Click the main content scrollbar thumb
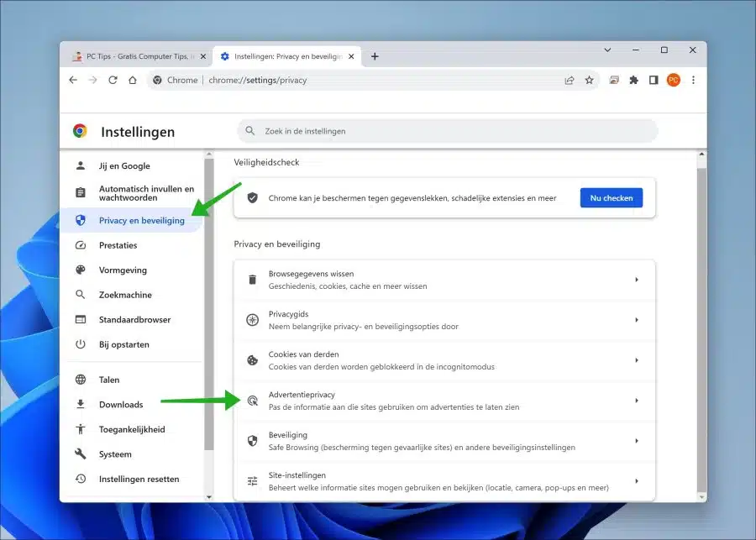This screenshot has height=540, width=756. 701,330
